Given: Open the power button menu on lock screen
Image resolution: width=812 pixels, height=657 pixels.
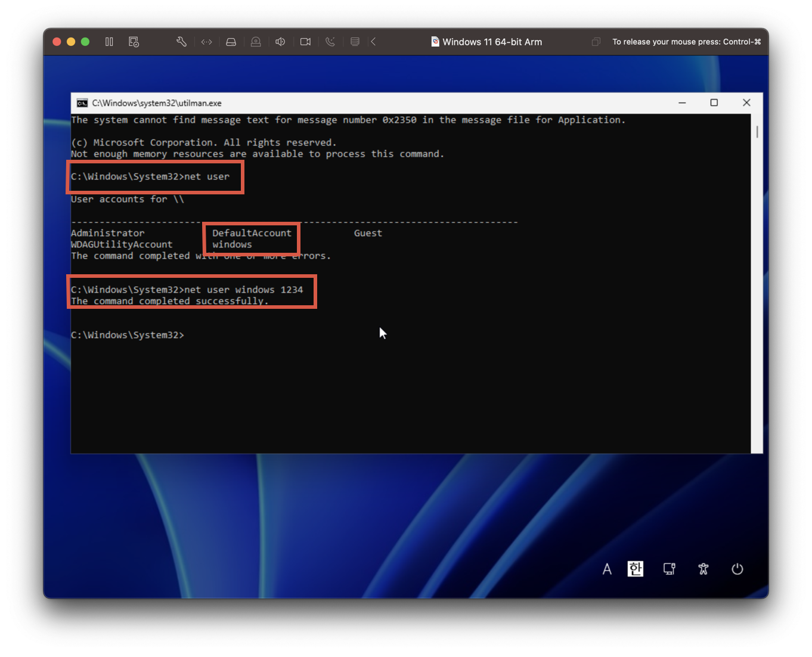Looking at the screenshot, I should (737, 569).
